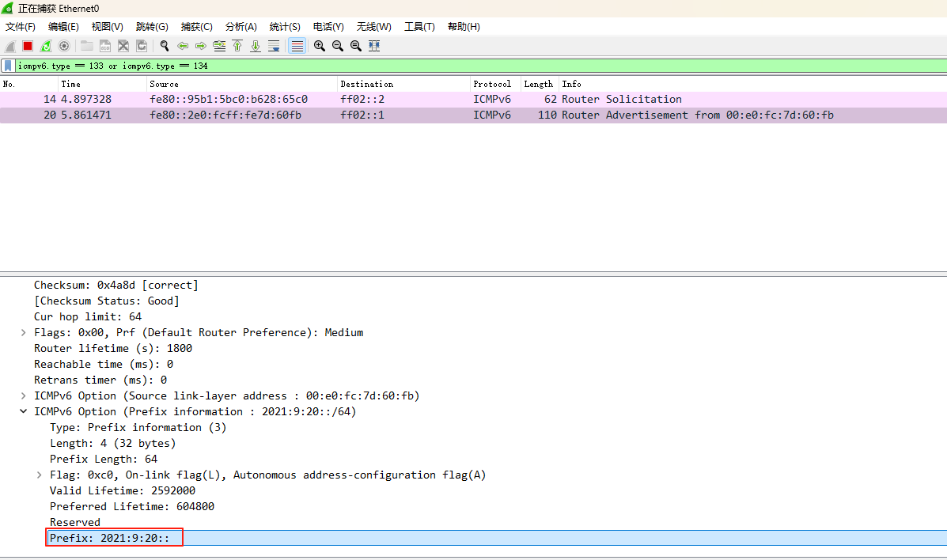This screenshot has height=560, width=947.
Task: Select Type: Prefix information (3) line
Action: (138, 428)
